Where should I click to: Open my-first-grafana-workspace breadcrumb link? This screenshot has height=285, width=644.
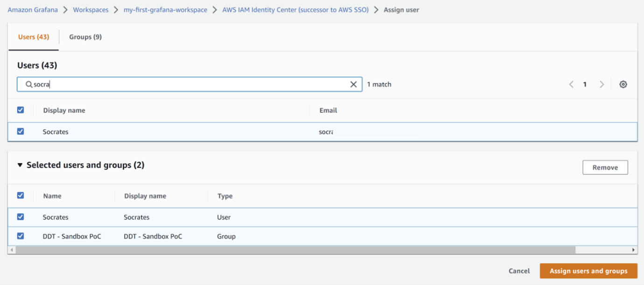[165, 10]
